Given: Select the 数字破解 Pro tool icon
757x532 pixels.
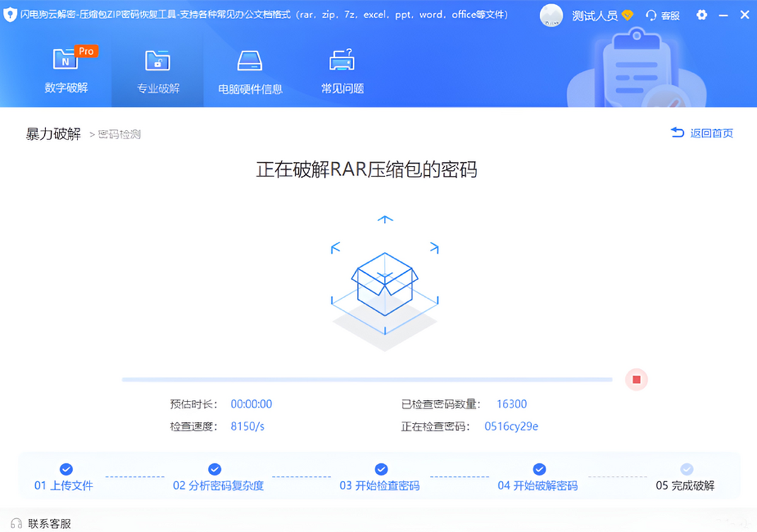Looking at the screenshot, I should (x=66, y=60).
